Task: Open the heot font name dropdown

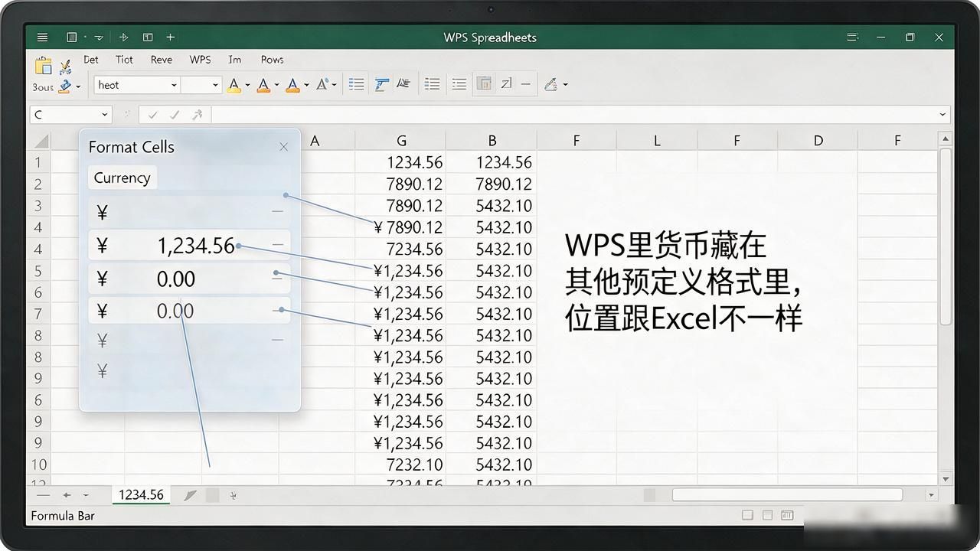Action: [x=174, y=85]
